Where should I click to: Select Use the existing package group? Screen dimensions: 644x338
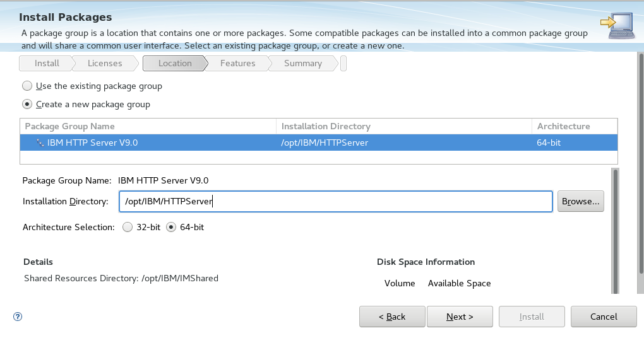92,86
